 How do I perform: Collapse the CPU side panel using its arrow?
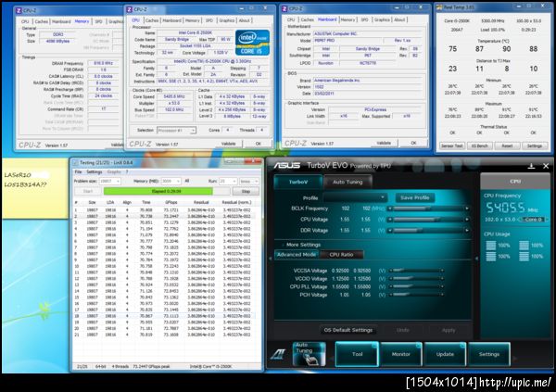click(476, 259)
